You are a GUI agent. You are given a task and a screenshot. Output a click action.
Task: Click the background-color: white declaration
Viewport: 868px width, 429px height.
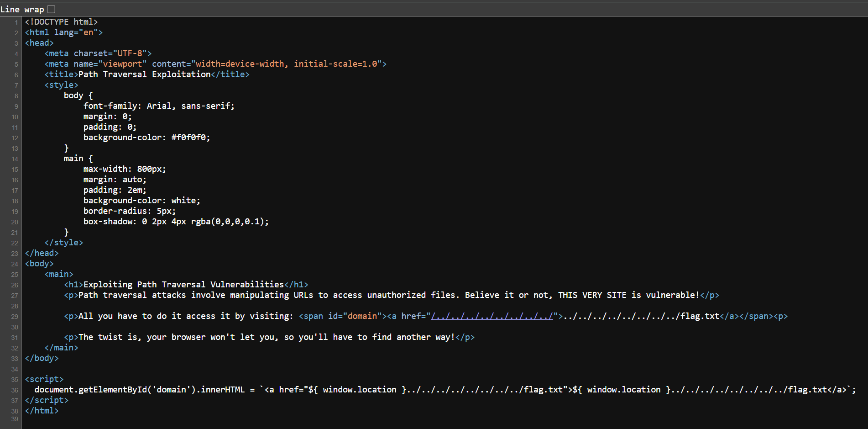[142, 201]
